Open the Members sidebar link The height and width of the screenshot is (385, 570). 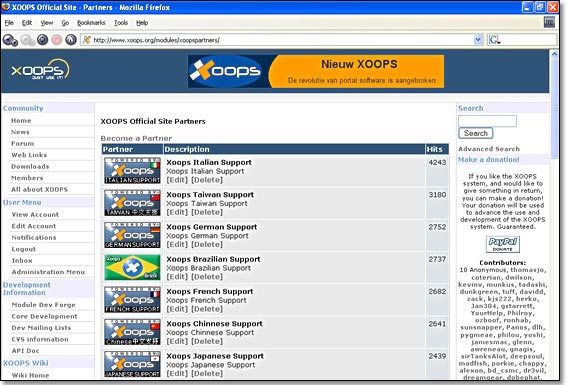[x=27, y=178]
